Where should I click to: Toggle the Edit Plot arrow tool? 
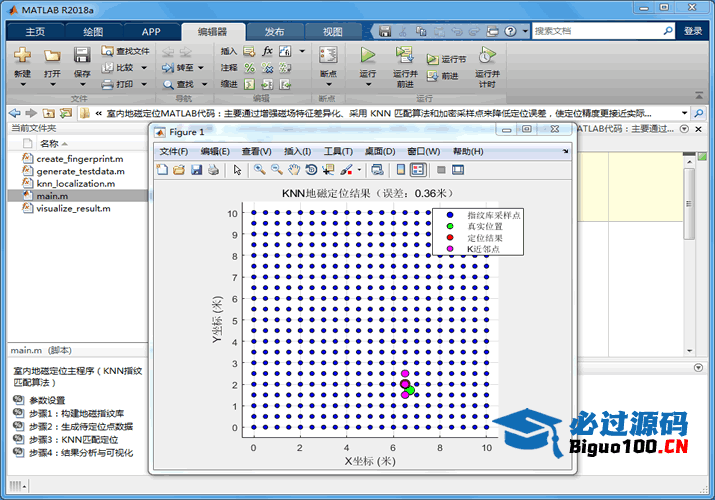(x=237, y=170)
